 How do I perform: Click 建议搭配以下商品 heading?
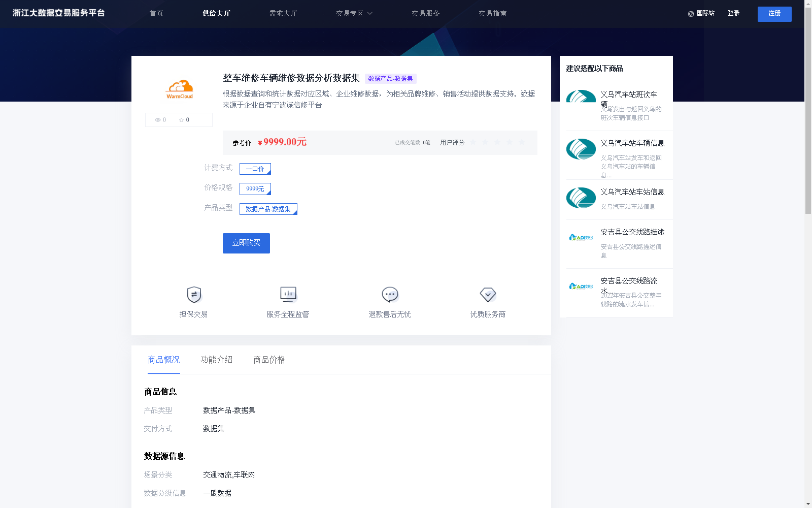coord(594,69)
